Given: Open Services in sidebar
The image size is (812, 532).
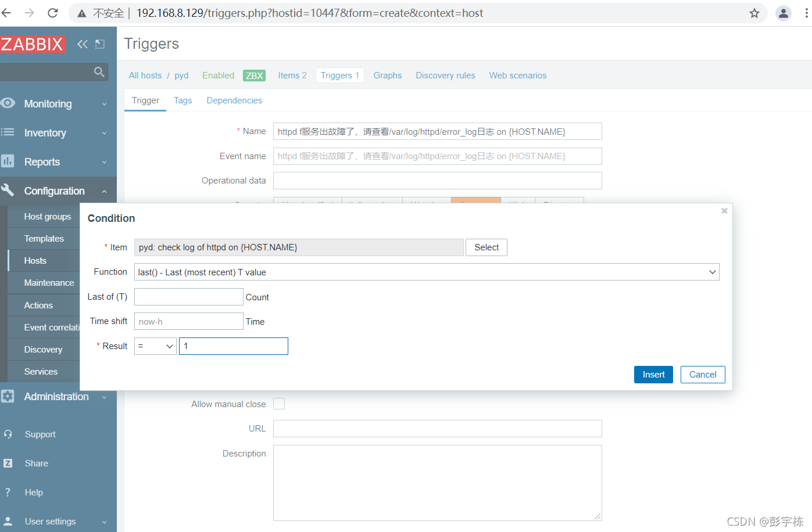Looking at the screenshot, I should pos(41,372).
